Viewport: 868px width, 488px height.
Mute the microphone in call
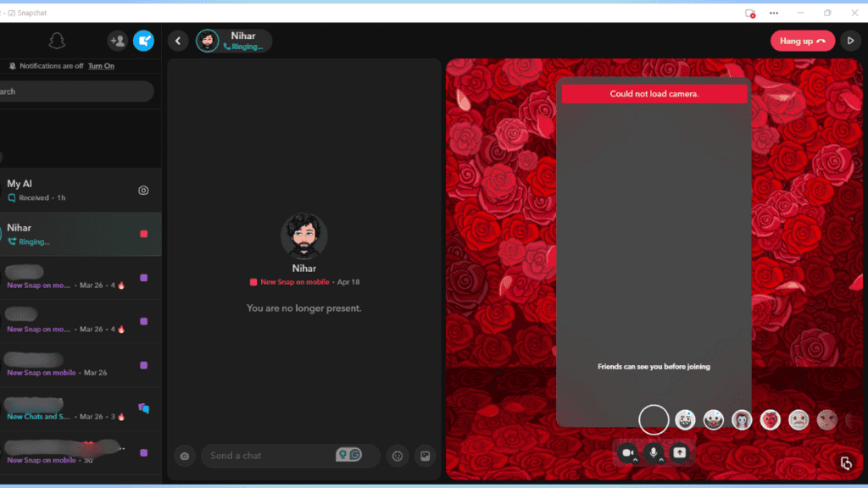click(x=654, y=452)
